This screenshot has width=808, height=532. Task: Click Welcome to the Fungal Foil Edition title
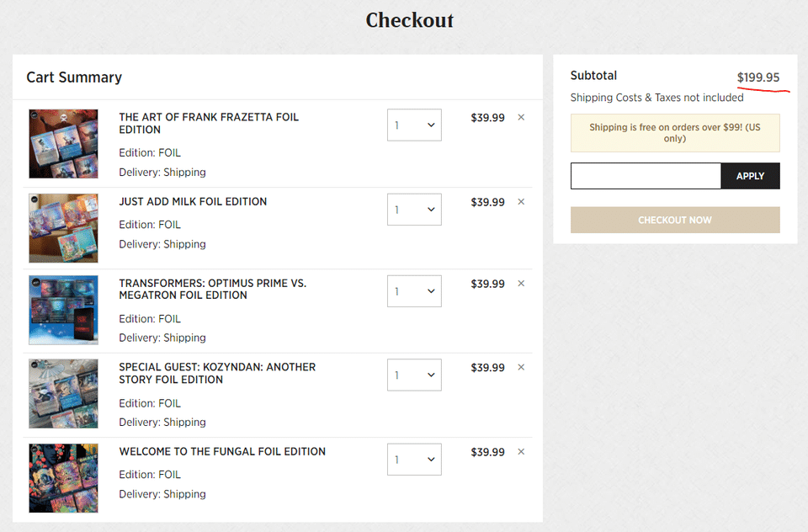pos(222,452)
